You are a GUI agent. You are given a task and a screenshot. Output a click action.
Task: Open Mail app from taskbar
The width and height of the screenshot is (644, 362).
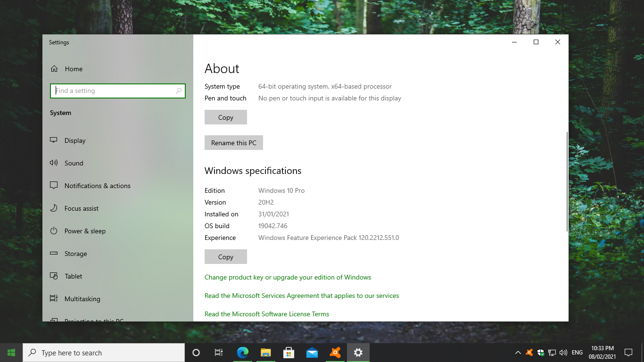point(312,353)
